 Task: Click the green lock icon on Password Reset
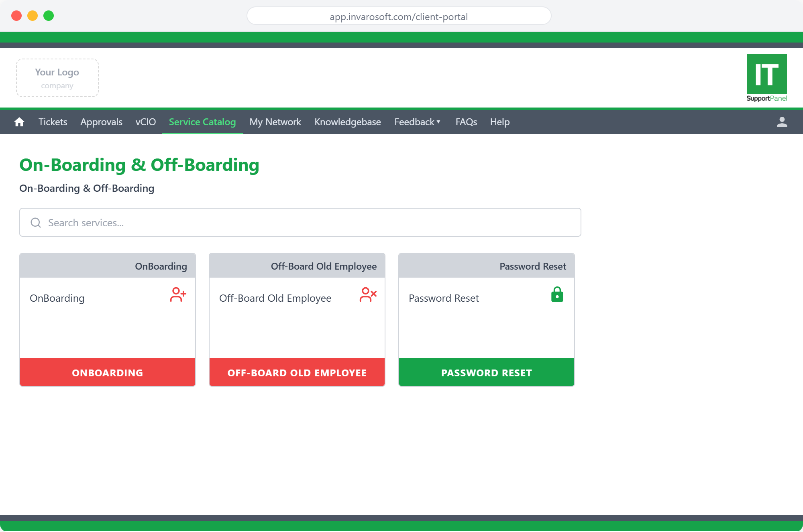tap(557, 294)
